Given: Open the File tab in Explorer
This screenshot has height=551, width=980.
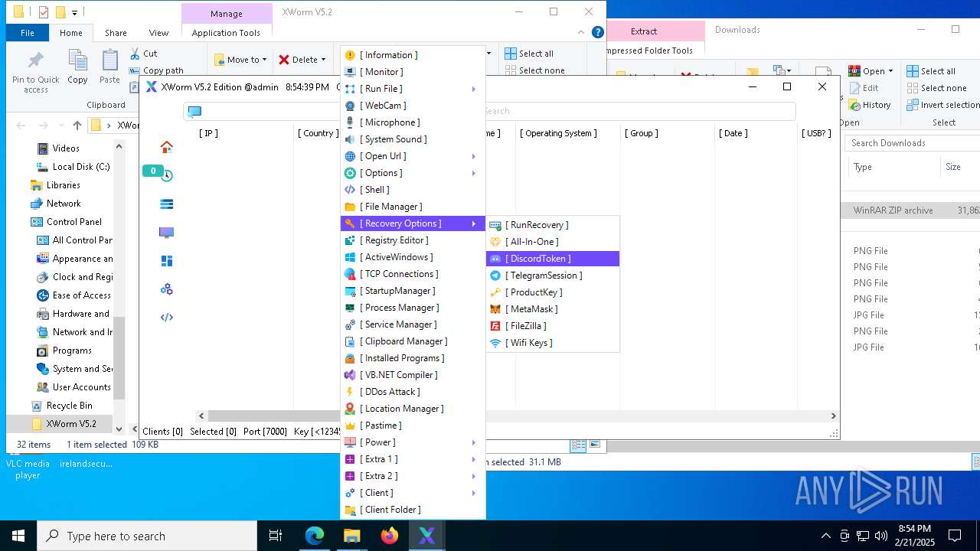Looking at the screenshot, I should coord(28,33).
